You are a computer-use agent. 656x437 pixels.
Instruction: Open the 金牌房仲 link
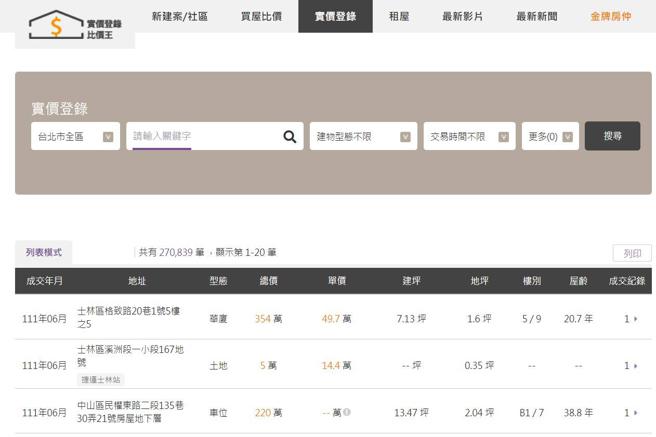[610, 17]
